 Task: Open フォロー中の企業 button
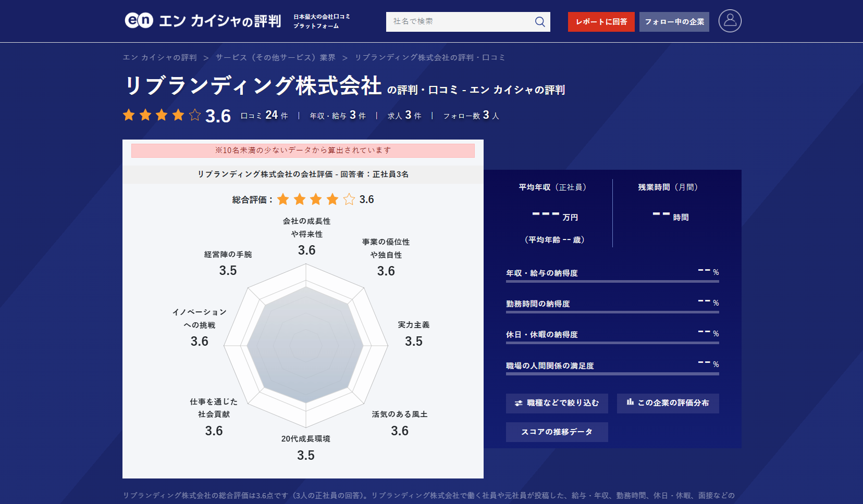click(674, 22)
